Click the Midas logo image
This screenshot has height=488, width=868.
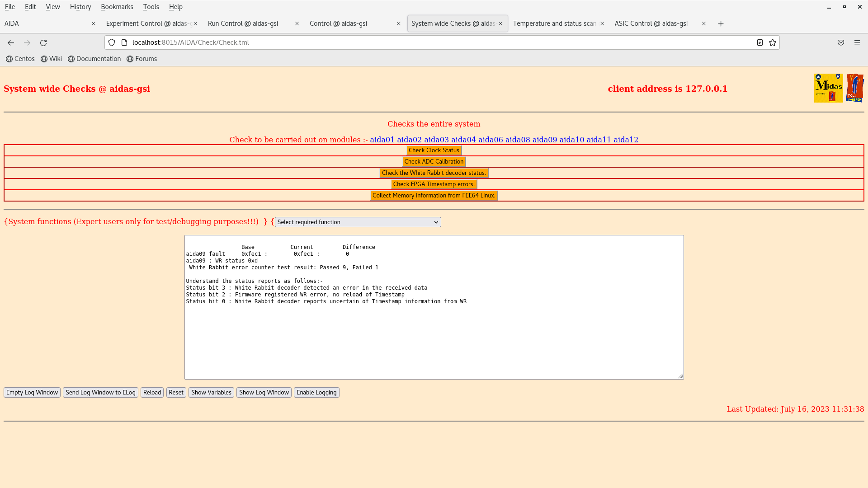(x=828, y=88)
